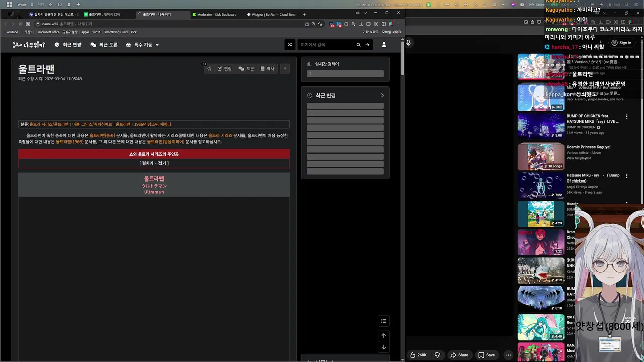The image size is (644, 362).
Task: Click the zoom magnifier in the address bar
Action: (x=313, y=24)
